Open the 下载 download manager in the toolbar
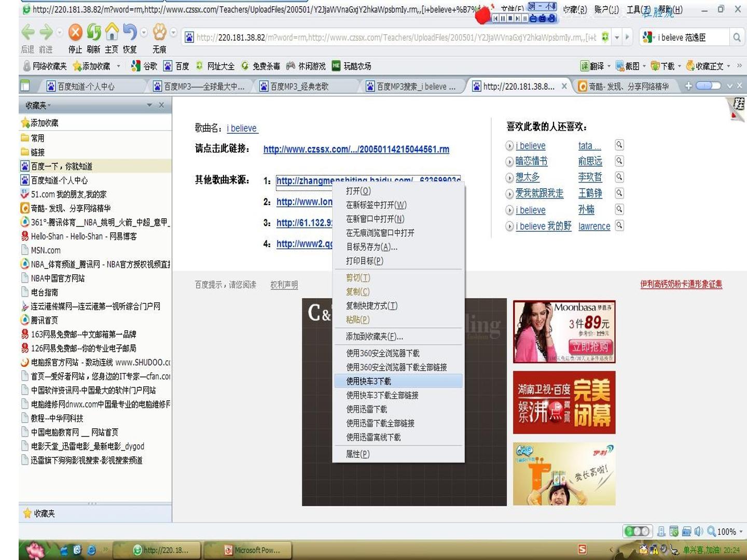 point(662,66)
